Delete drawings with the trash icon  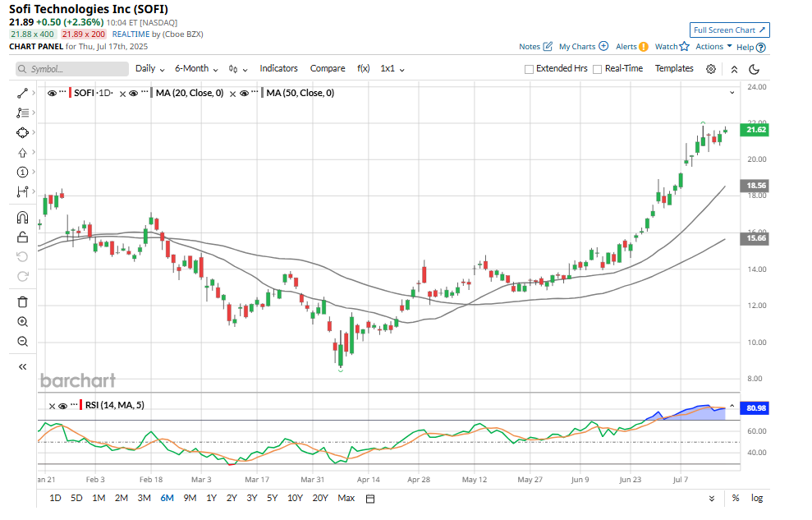pyautogui.click(x=22, y=302)
